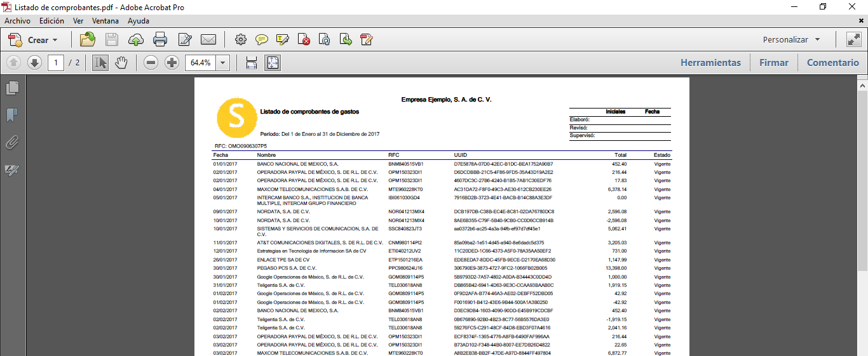
Task: Open the page thumbnails panel
Action: [12, 88]
